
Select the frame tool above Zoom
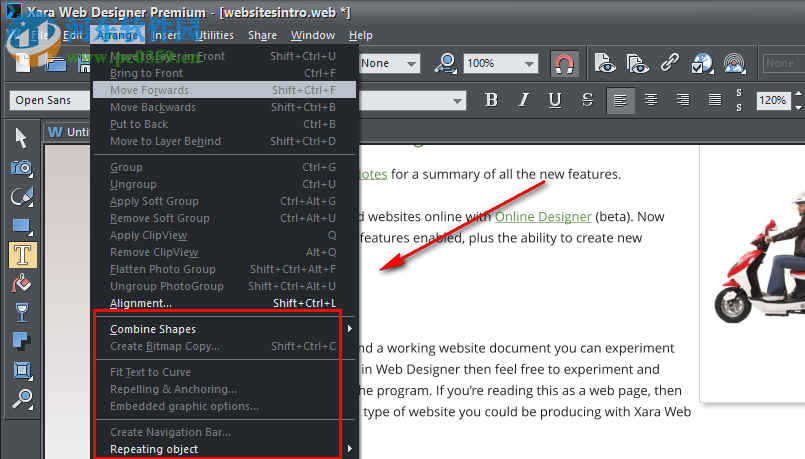point(22,370)
